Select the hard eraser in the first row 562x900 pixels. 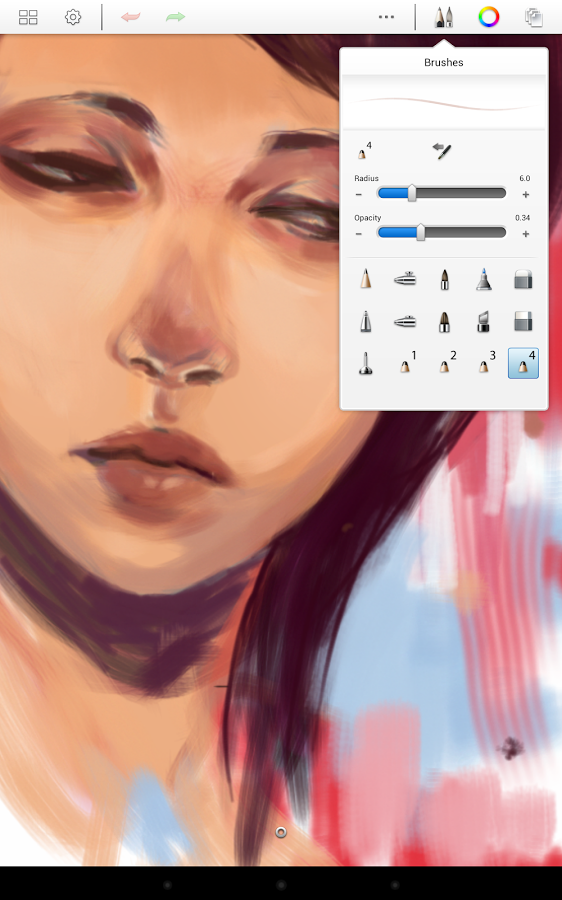pyautogui.click(x=523, y=280)
